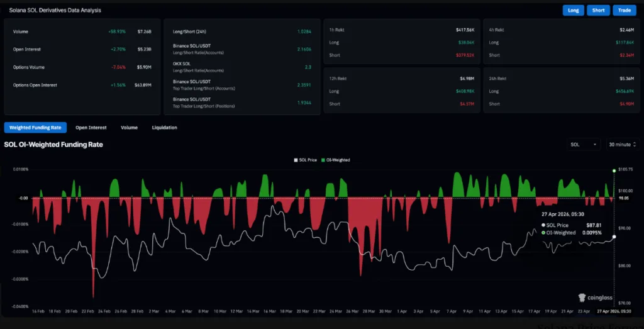Click the tooltip OI-Weighted value 0.0095%
The image size is (644, 329).
coord(592,233)
